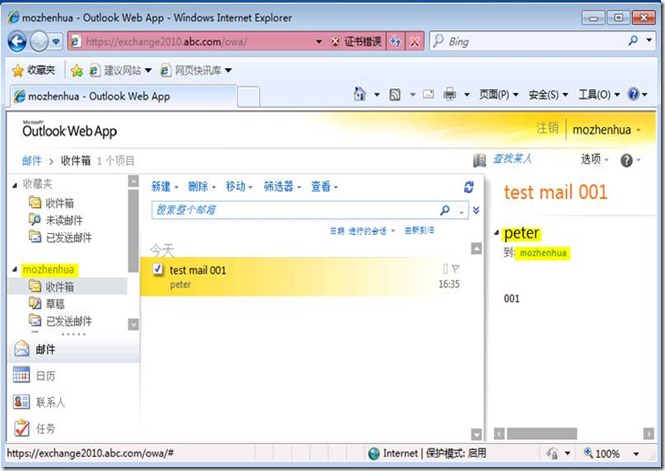Open the test mail 001 message
665x471 pixels.
click(x=300, y=276)
